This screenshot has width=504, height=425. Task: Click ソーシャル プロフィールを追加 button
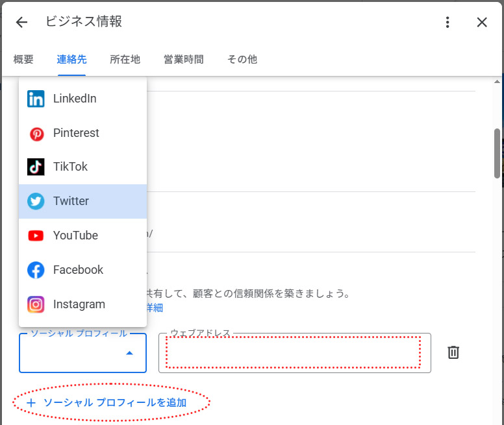pos(107,402)
